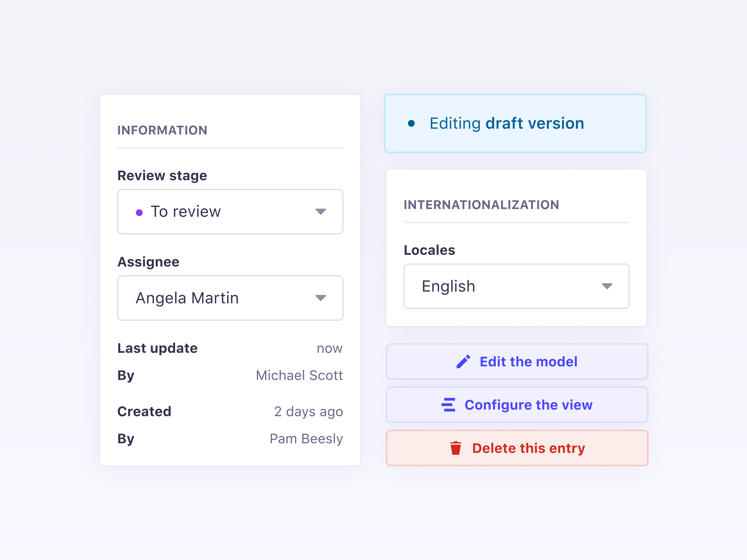Image resolution: width=747 pixels, height=560 pixels.
Task: Click Configure the view button
Action: tap(517, 405)
